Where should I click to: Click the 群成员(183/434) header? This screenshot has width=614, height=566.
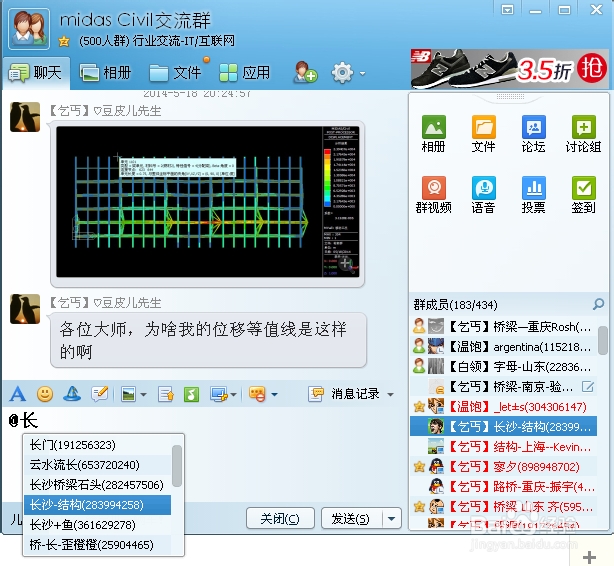coord(456,304)
